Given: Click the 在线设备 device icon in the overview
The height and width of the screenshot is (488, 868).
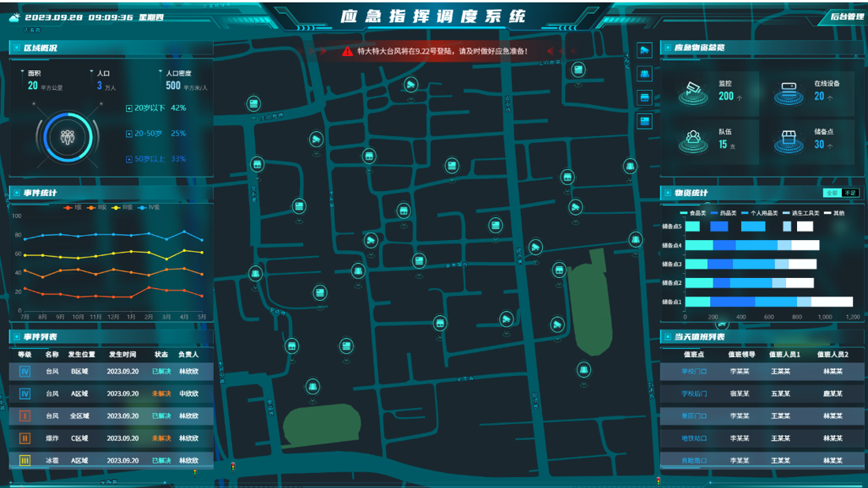Looking at the screenshot, I should pyautogui.click(x=789, y=92).
